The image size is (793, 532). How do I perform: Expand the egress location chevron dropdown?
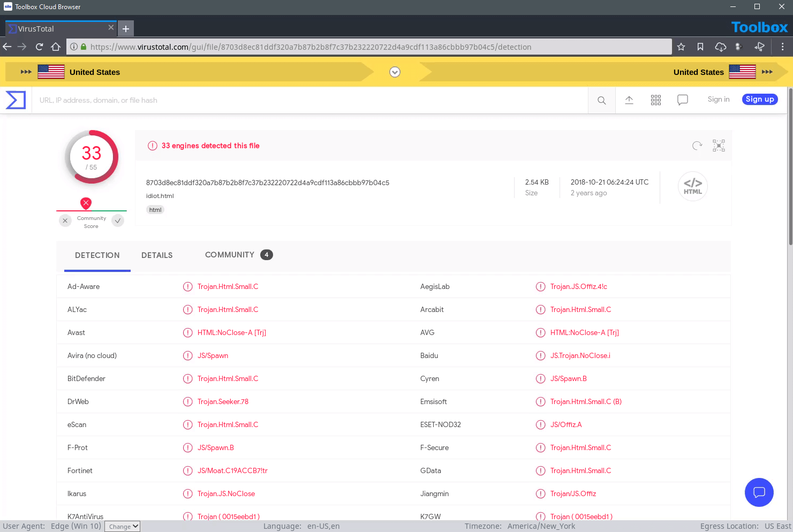coord(395,72)
